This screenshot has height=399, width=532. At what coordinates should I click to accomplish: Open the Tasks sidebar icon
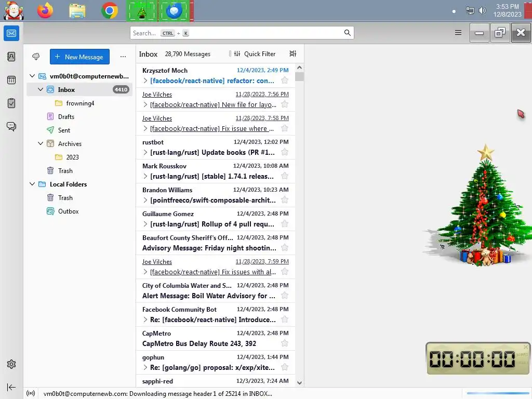pos(11,103)
